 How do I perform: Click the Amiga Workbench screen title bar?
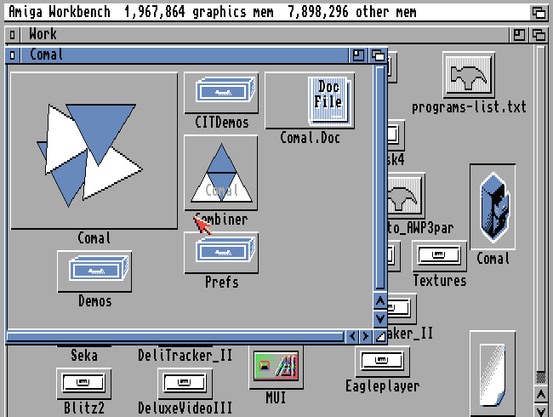coord(266,12)
